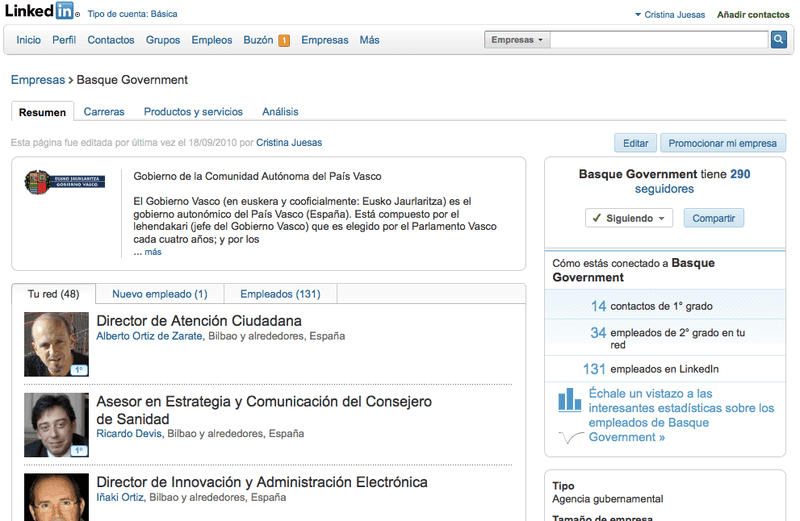Image resolution: width=800 pixels, height=521 pixels.
Task: Switch to Nuevo empleado (1) tab
Action: 160,294
